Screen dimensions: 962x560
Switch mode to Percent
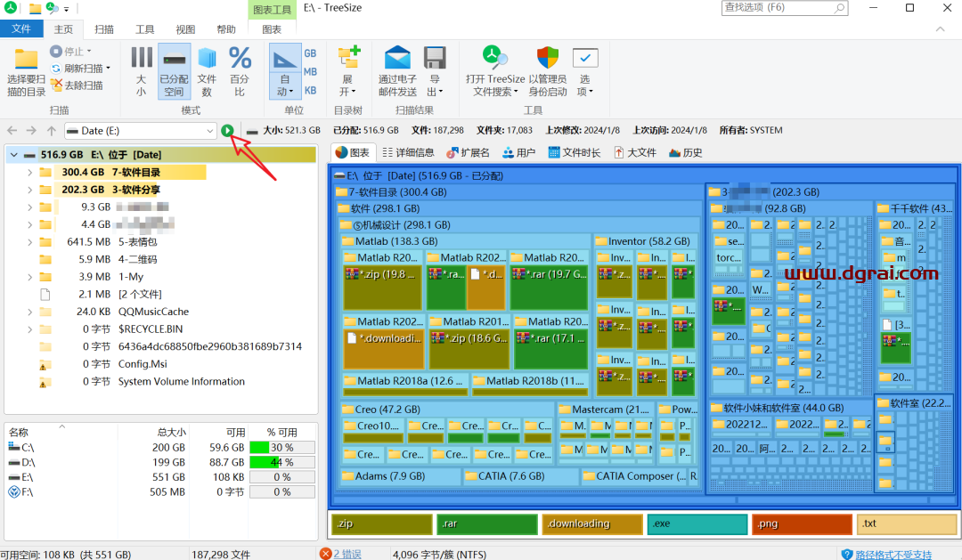coord(240,71)
